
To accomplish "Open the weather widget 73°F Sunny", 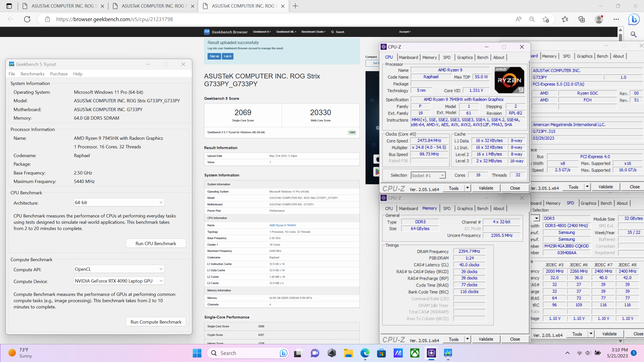I will [20, 353].
